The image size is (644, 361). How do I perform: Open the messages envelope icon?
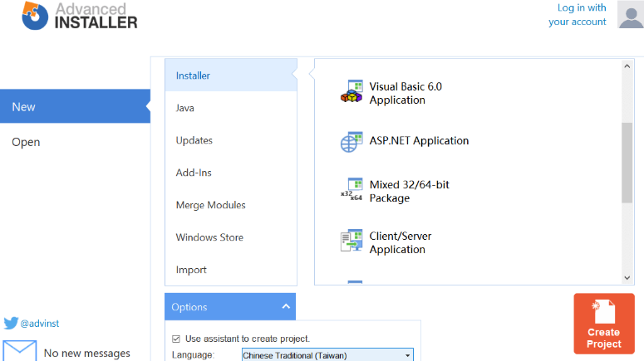pyautogui.click(x=20, y=351)
